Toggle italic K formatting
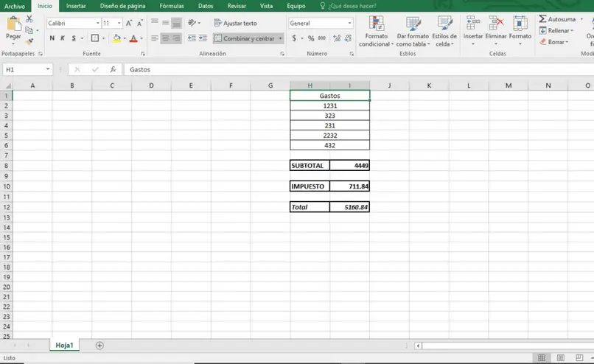594x364 pixels. click(x=63, y=38)
